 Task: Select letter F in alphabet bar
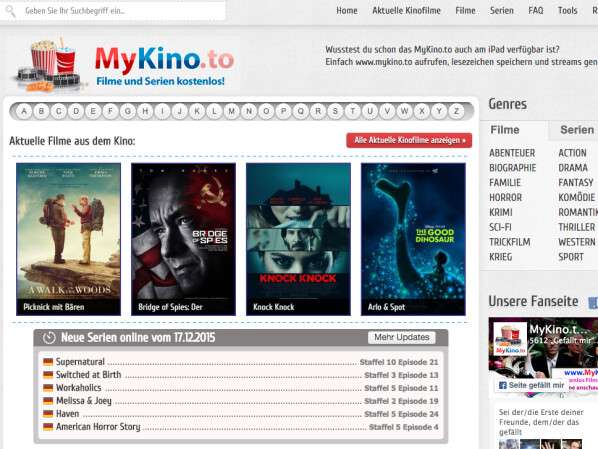coord(111,111)
